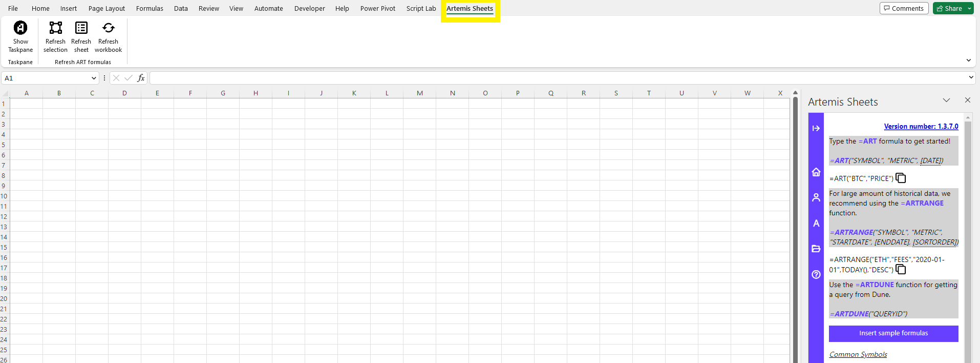Click the Insert Function fx icon
The image size is (980, 363).
[x=141, y=78]
